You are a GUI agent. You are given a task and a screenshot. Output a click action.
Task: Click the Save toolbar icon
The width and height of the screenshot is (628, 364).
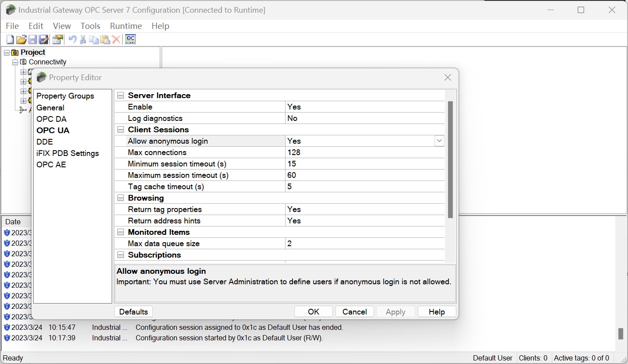pyautogui.click(x=32, y=39)
